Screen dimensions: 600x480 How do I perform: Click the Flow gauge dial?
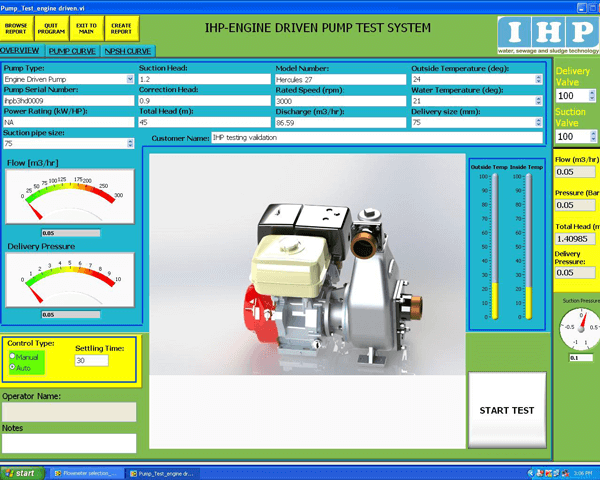click(68, 196)
